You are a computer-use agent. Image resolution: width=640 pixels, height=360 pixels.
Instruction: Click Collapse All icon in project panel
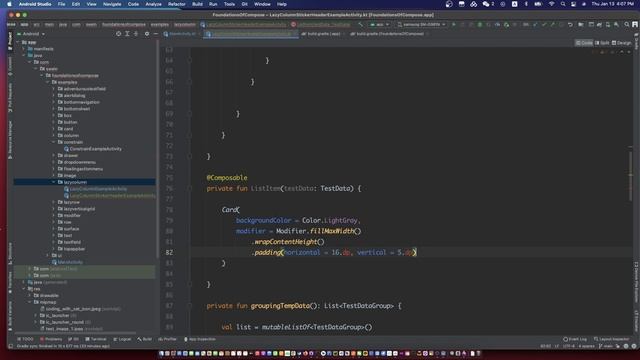pos(136,34)
